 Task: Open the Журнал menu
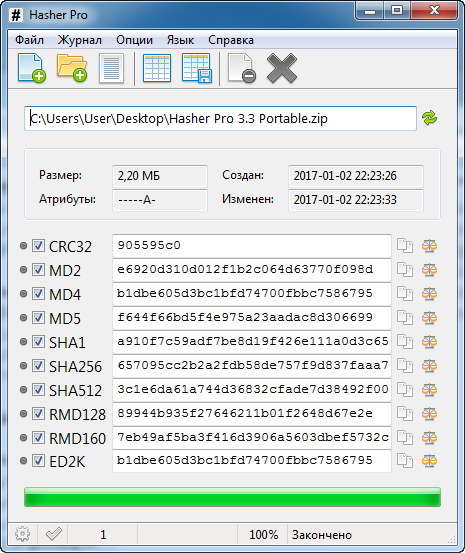[80, 40]
